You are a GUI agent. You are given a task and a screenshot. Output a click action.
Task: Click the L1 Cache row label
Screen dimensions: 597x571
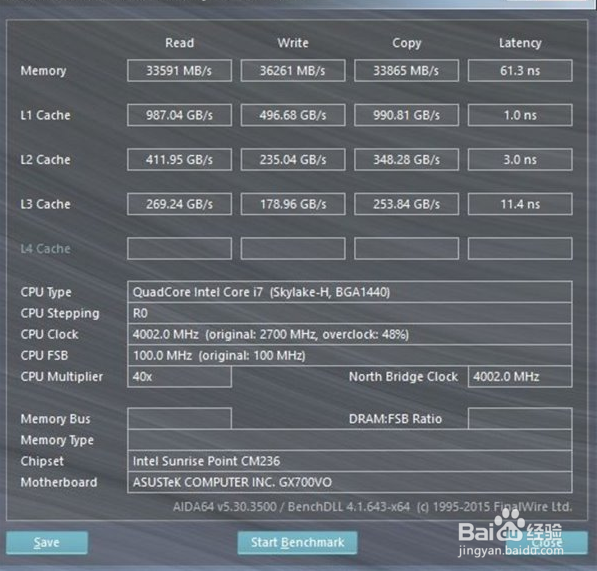tap(45, 115)
